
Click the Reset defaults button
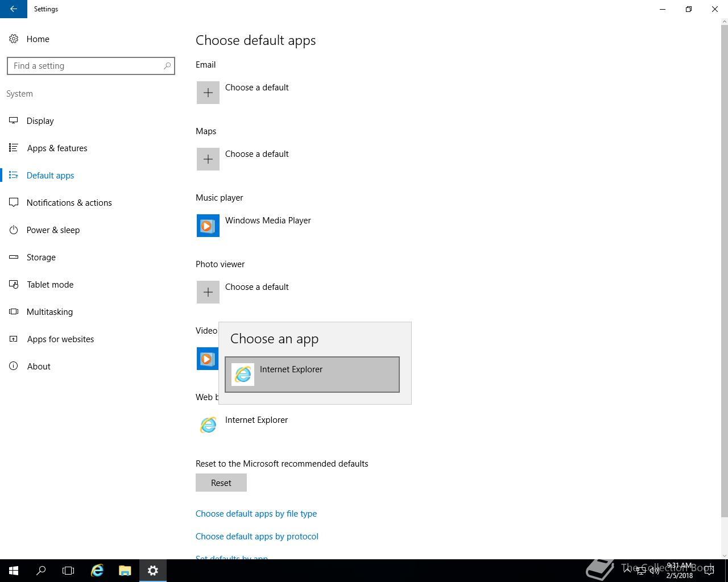(x=221, y=483)
